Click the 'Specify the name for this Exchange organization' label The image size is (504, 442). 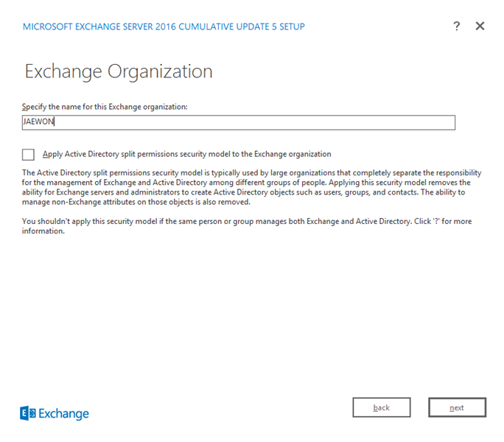tap(105, 107)
